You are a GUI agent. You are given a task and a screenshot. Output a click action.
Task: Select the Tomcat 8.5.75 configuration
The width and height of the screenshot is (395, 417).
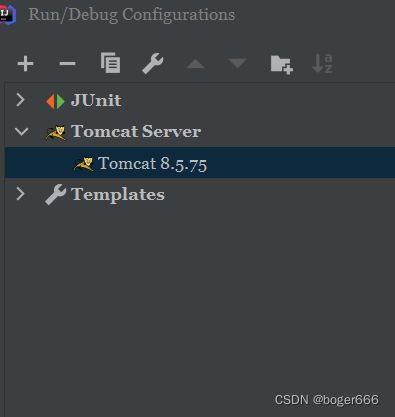(200, 163)
